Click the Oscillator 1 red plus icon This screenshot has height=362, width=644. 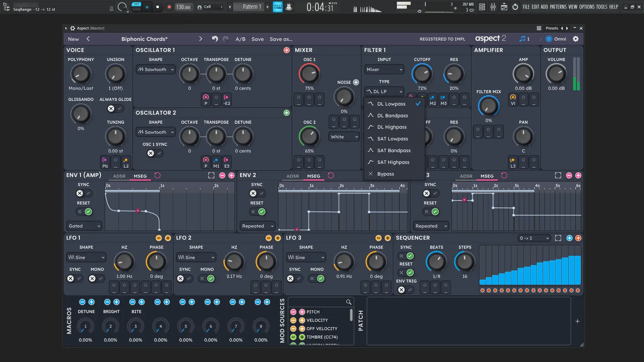click(286, 50)
